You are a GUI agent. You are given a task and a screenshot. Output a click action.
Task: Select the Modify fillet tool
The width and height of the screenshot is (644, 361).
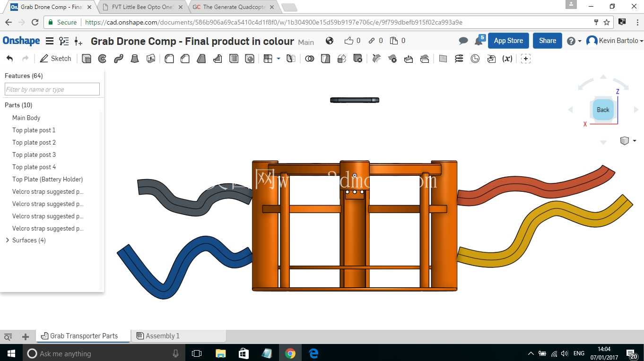[x=376, y=59]
